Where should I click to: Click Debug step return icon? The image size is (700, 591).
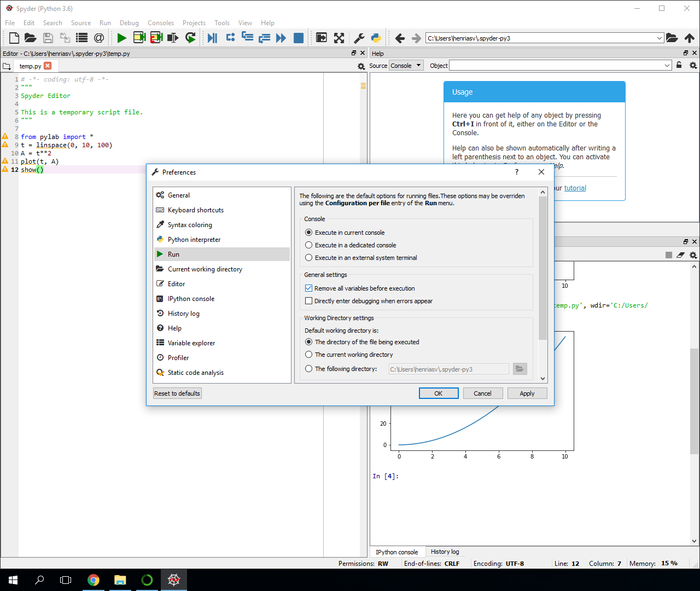click(x=264, y=38)
